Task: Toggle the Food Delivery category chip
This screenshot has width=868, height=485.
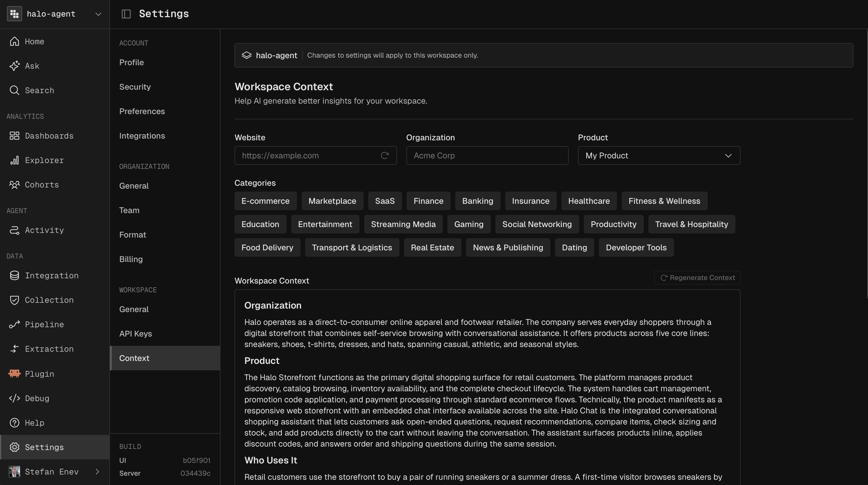Action: (267, 247)
